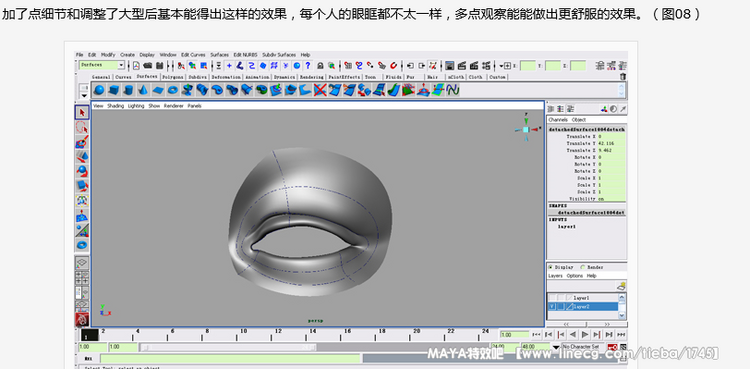This screenshot has height=369, width=750.
Task: Activate the Move tool in toolbox
Action: (82, 157)
